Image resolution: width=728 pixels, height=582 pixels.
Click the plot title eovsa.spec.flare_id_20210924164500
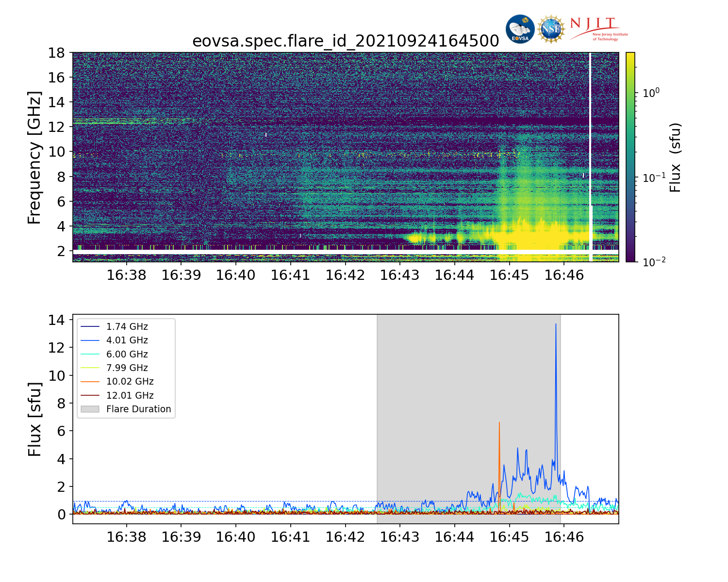(346, 41)
